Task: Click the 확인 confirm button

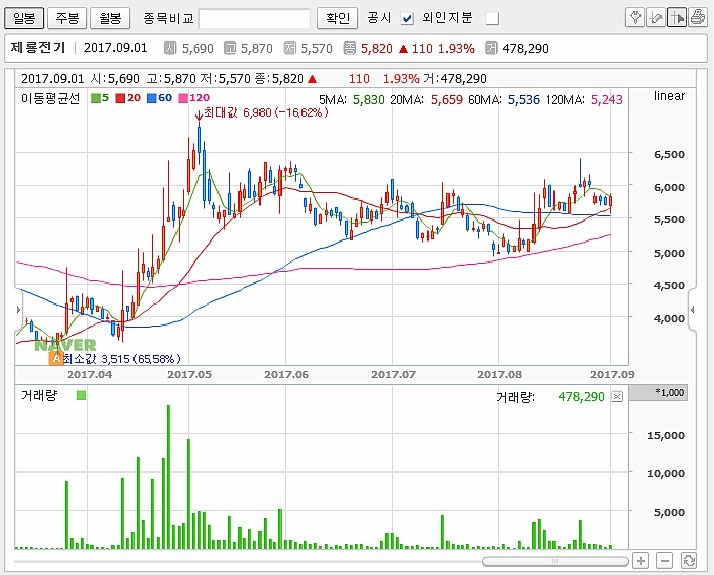Action: (x=337, y=18)
